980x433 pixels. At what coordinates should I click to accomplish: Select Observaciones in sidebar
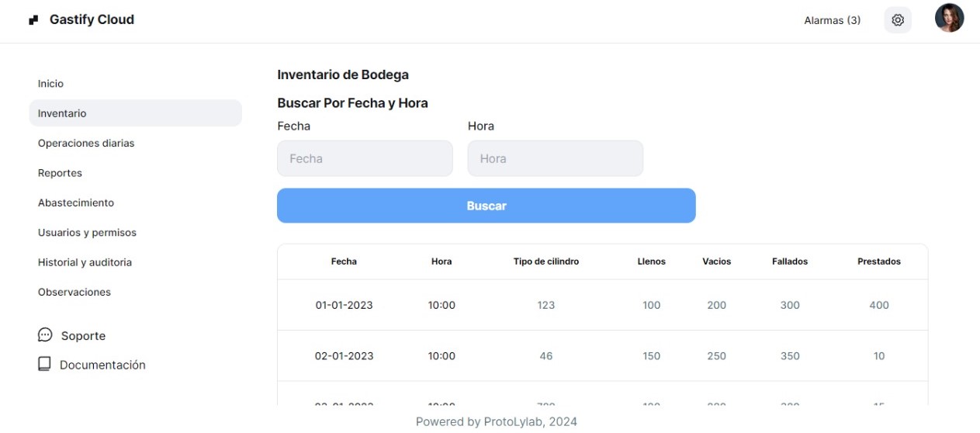(x=74, y=293)
